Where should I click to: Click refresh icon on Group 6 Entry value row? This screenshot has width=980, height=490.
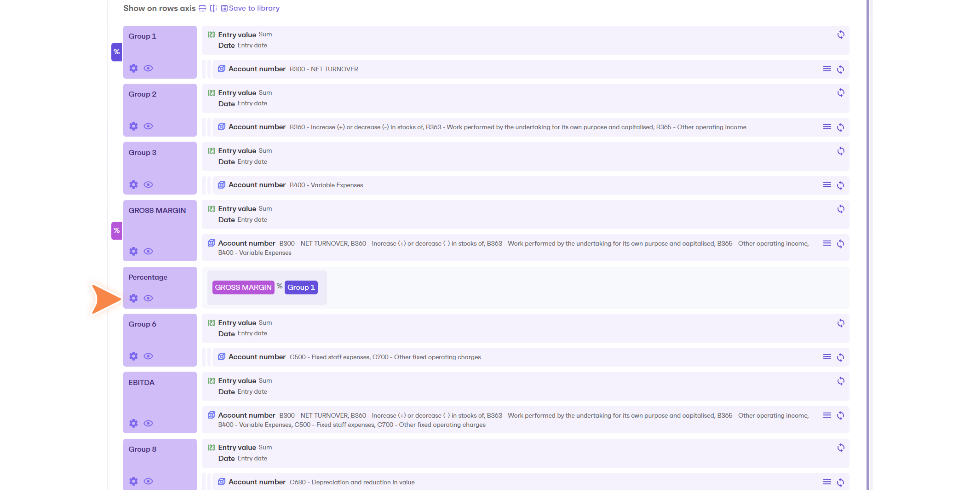(x=841, y=323)
